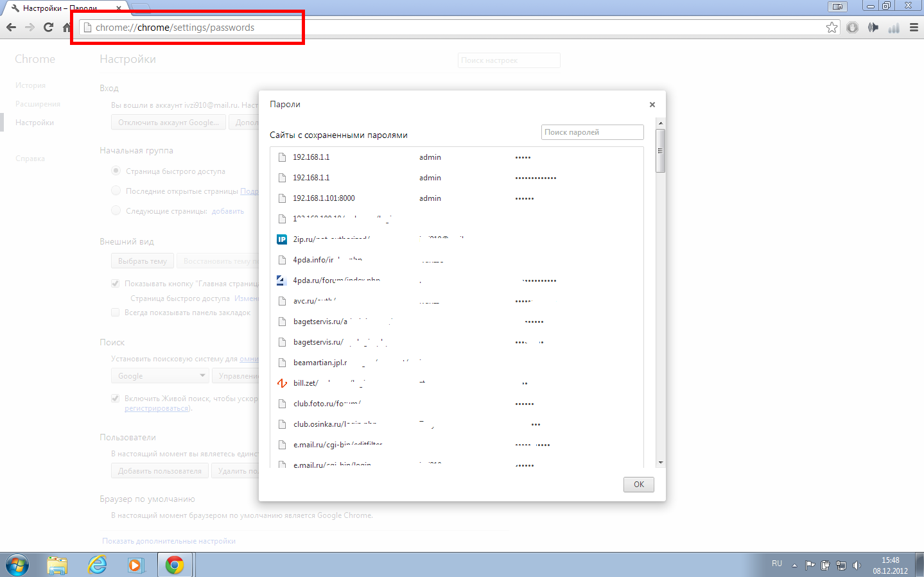
Task: Click the admin username in 192.168.1.101:8000 row
Action: 430,198
